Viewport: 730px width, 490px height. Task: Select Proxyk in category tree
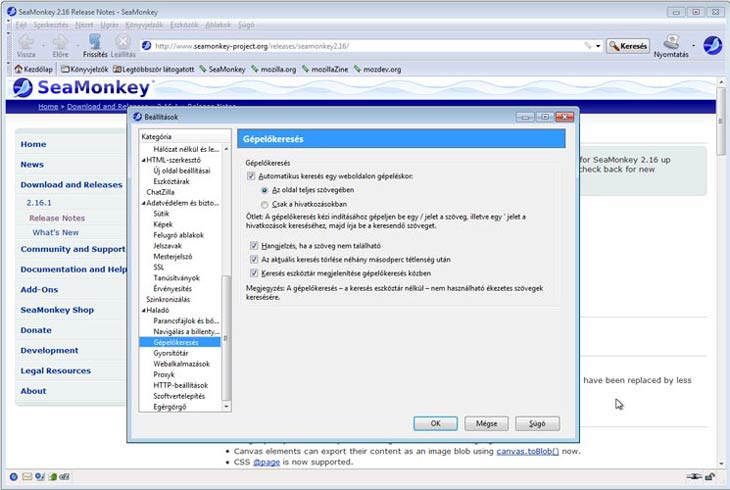point(164,374)
